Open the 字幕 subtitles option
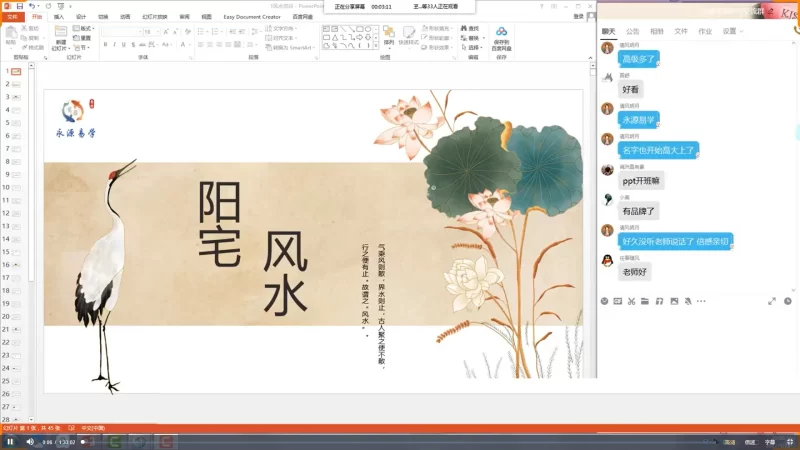This screenshot has width=800, height=450. pos(770,441)
